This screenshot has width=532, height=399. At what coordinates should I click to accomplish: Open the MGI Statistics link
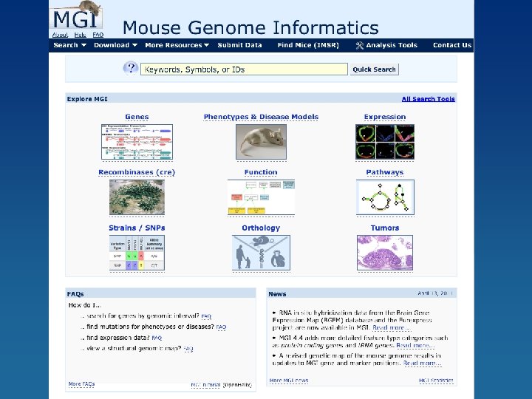point(436,381)
